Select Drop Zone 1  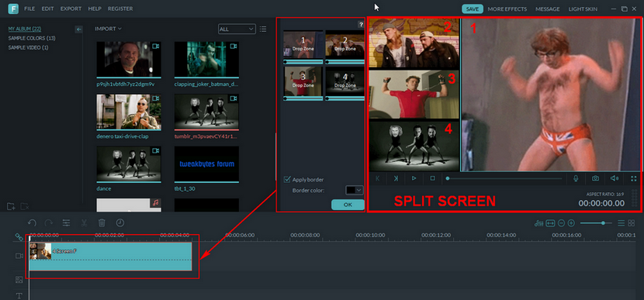click(x=303, y=44)
